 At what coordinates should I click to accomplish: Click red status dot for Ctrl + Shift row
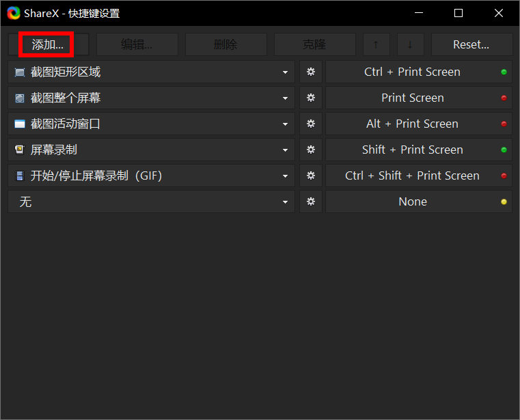504,176
